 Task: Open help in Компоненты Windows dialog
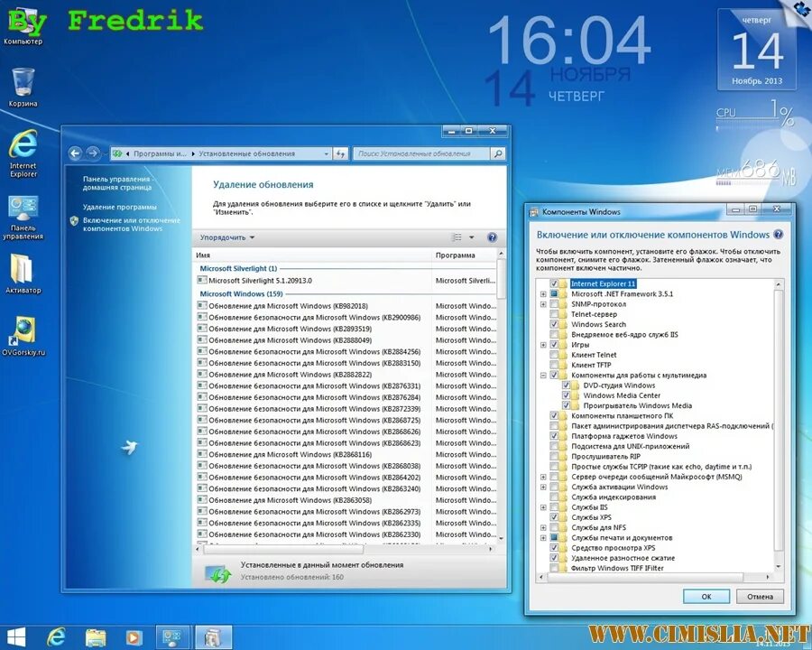pyautogui.click(x=778, y=235)
